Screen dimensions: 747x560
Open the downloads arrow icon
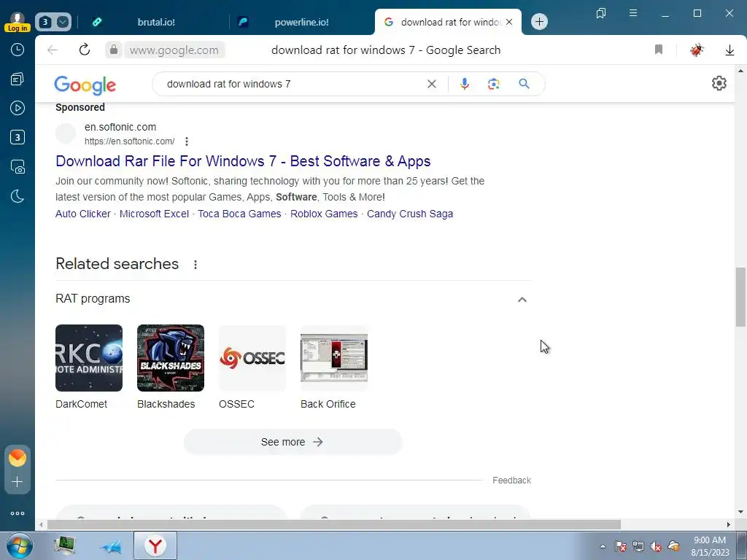pyautogui.click(x=729, y=50)
